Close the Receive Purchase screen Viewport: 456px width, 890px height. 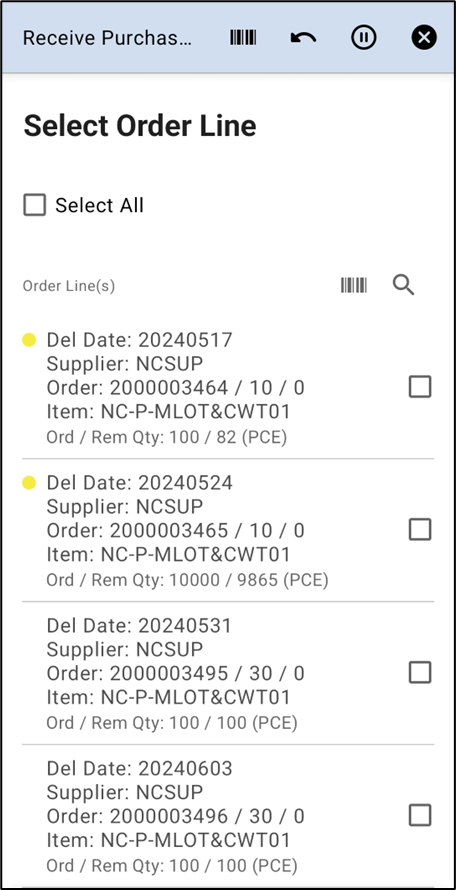[424, 38]
